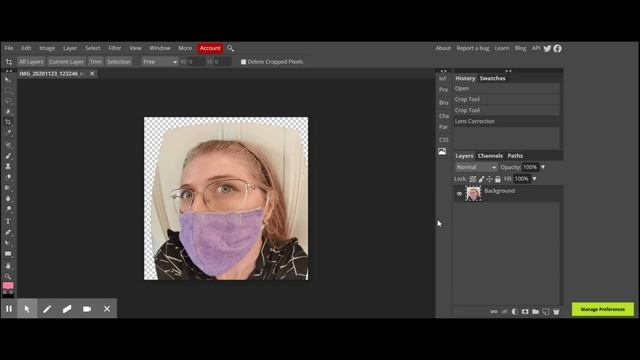Select the Clone Stamp tool
Screen dimensions: 640x360
tap(8, 167)
